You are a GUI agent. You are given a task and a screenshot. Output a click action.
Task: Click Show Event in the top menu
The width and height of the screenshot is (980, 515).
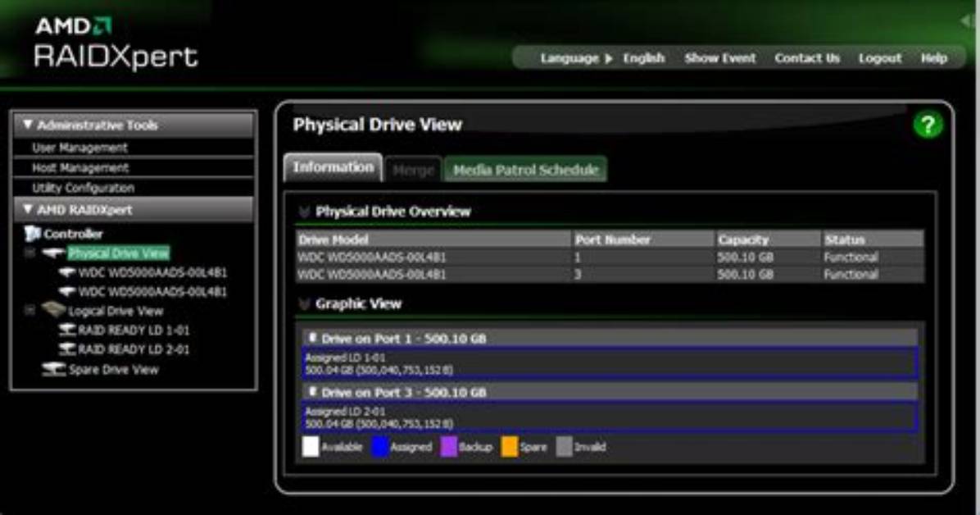point(720,58)
